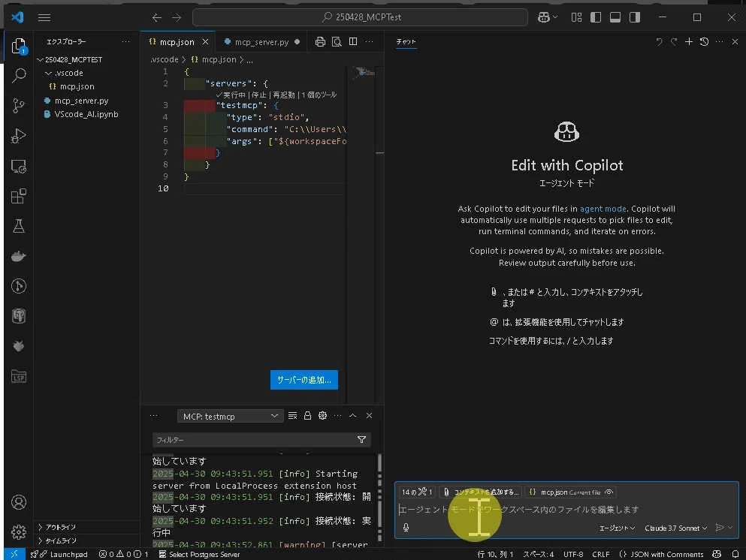Screen dimensions: 746x560
Task: Toggle the mcp.json current file eye icon
Action: click(609, 492)
